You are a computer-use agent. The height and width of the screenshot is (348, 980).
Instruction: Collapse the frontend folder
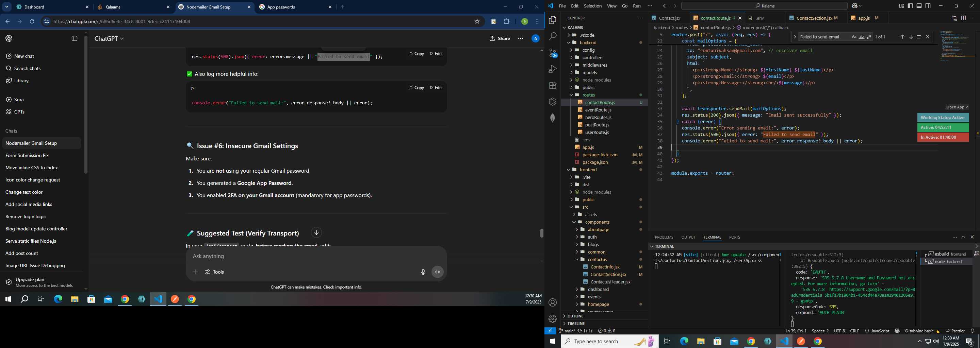[x=568, y=170]
